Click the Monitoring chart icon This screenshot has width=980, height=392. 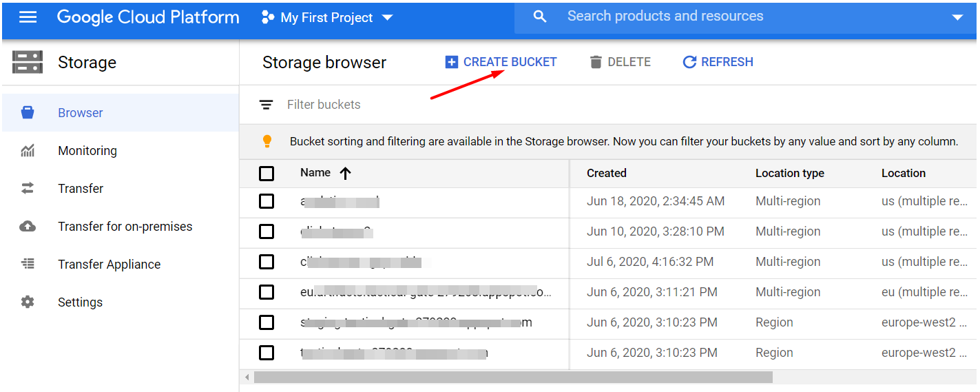tap(28, 150)
